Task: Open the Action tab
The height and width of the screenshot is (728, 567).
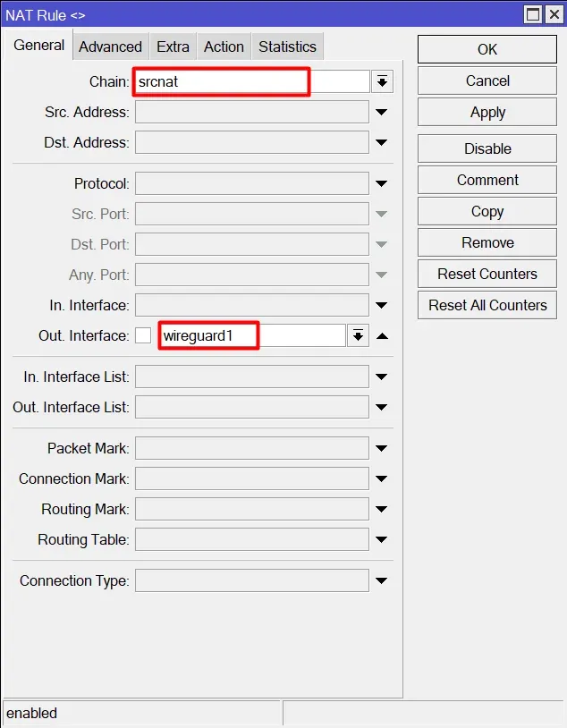Action: [224, 47]
